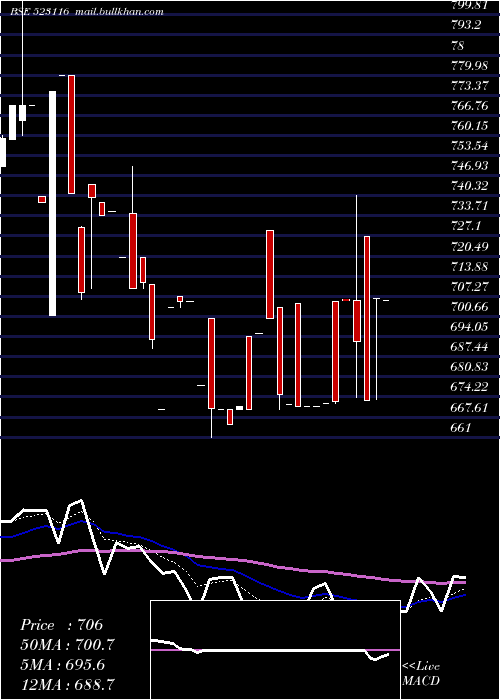Select the 740.32 price axis label

(x=469, y=186)
